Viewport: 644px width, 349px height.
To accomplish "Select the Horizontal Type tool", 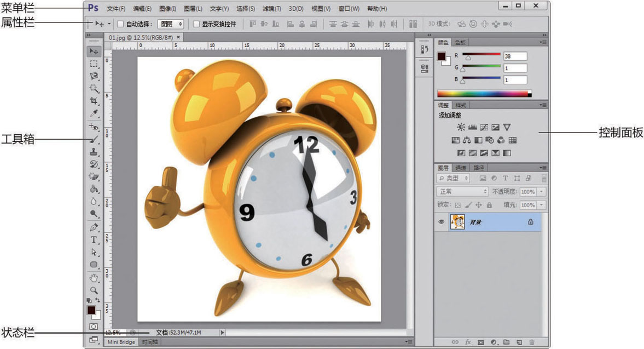I will 94,240.
